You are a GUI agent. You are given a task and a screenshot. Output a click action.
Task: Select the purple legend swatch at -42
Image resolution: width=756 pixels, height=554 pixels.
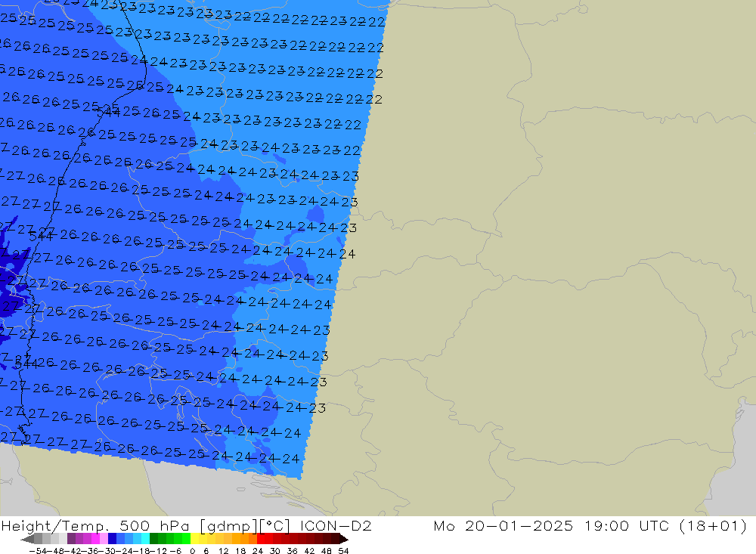71,539
